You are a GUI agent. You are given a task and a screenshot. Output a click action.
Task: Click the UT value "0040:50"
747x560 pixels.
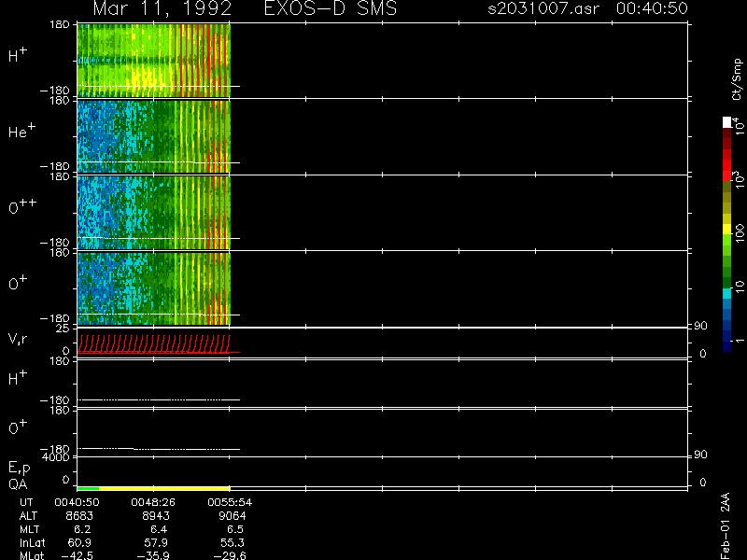pyautogui.click(x=77, y=502)
